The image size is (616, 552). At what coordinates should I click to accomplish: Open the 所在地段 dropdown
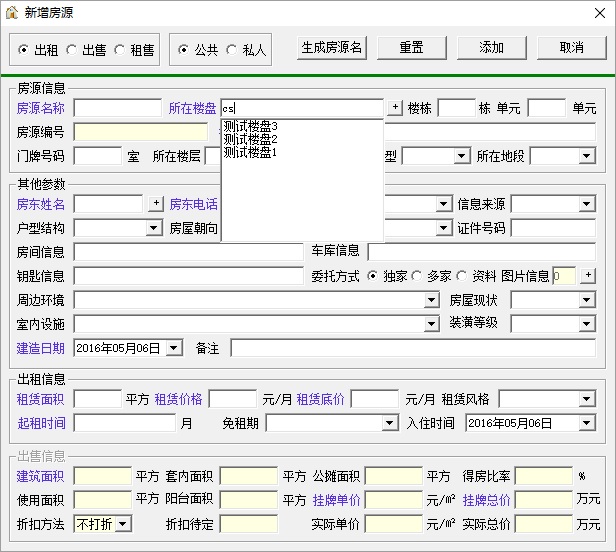[x=587, y=156]
